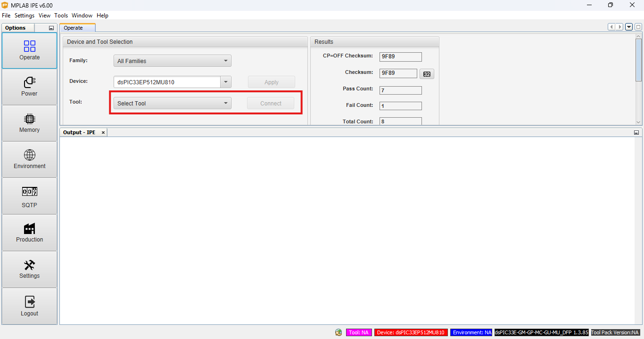Open the Environment panel

pyautogui.click(x=29, y=160)
